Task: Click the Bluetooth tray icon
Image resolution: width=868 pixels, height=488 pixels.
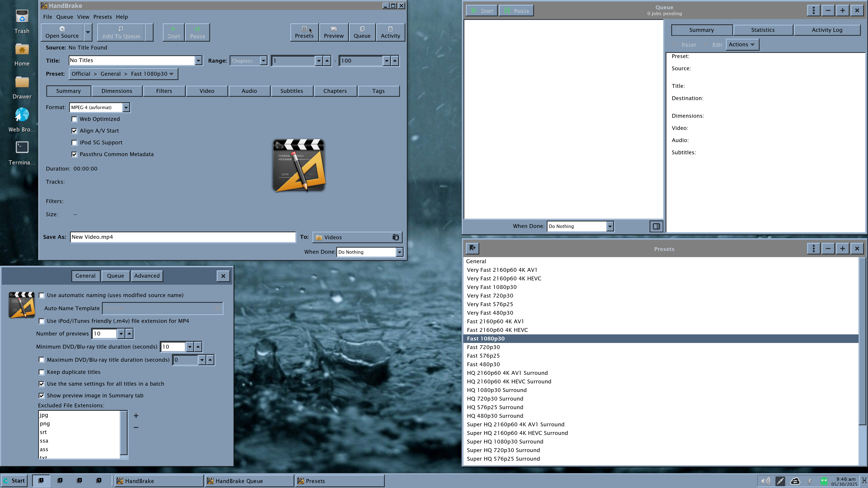Action: click(x=809, y=481)
